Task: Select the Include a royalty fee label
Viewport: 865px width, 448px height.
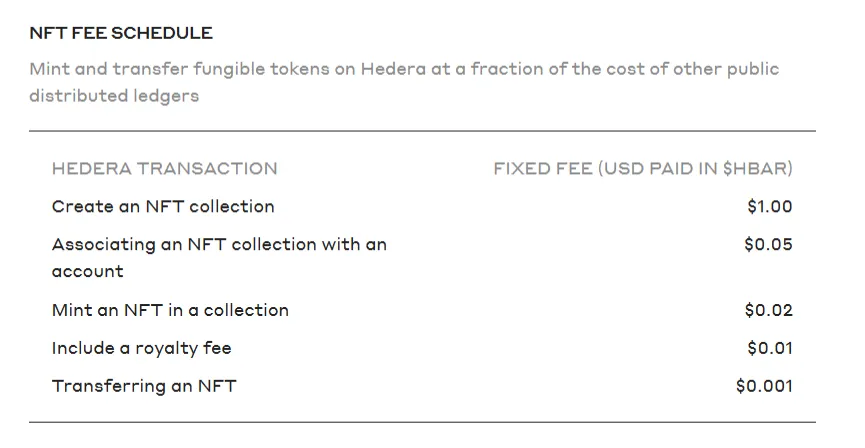Action: coord(141,348)
